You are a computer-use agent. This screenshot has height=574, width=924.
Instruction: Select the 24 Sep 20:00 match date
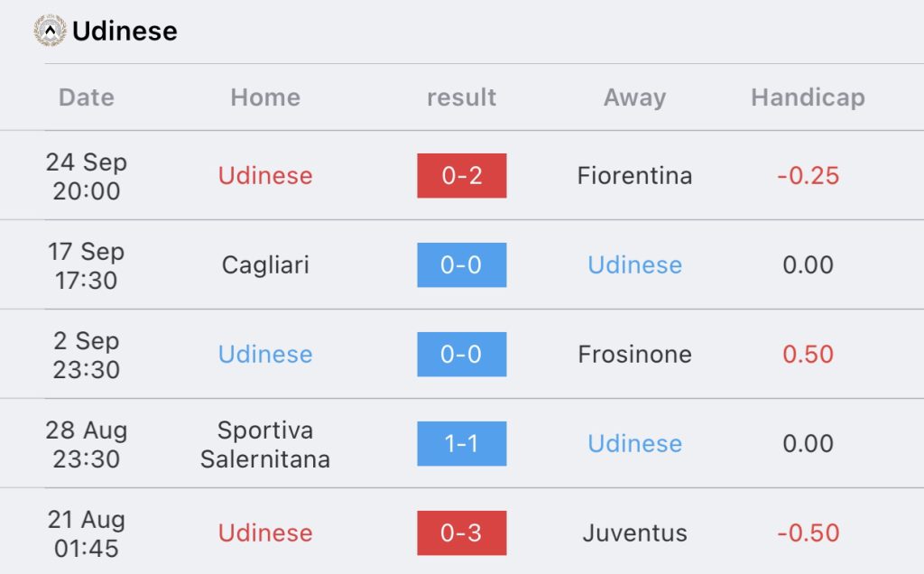tap(87, 176)
